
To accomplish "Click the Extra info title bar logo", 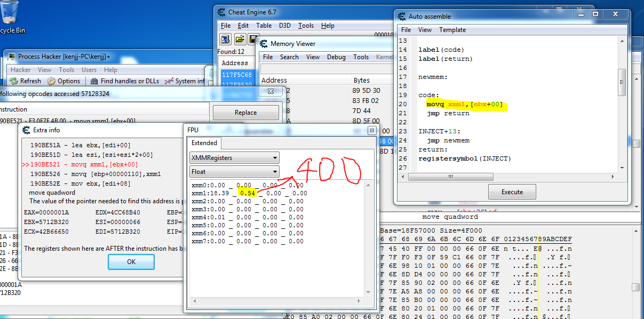I will (x=27, y=130).
